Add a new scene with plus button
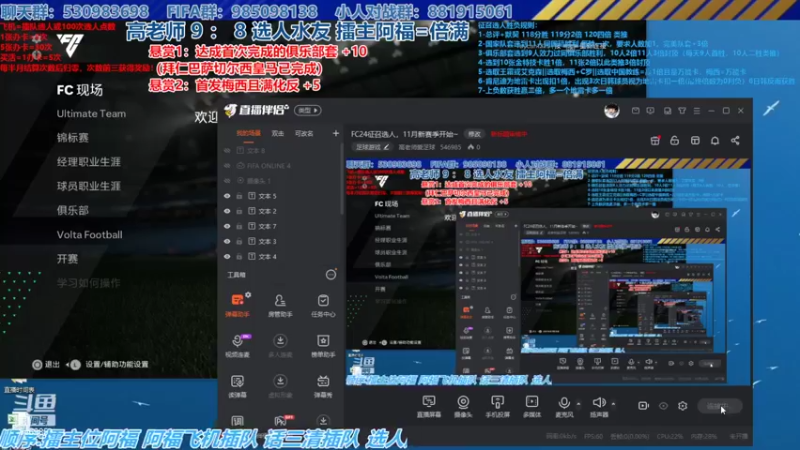The image size is (800, 450). coord(335,134)
